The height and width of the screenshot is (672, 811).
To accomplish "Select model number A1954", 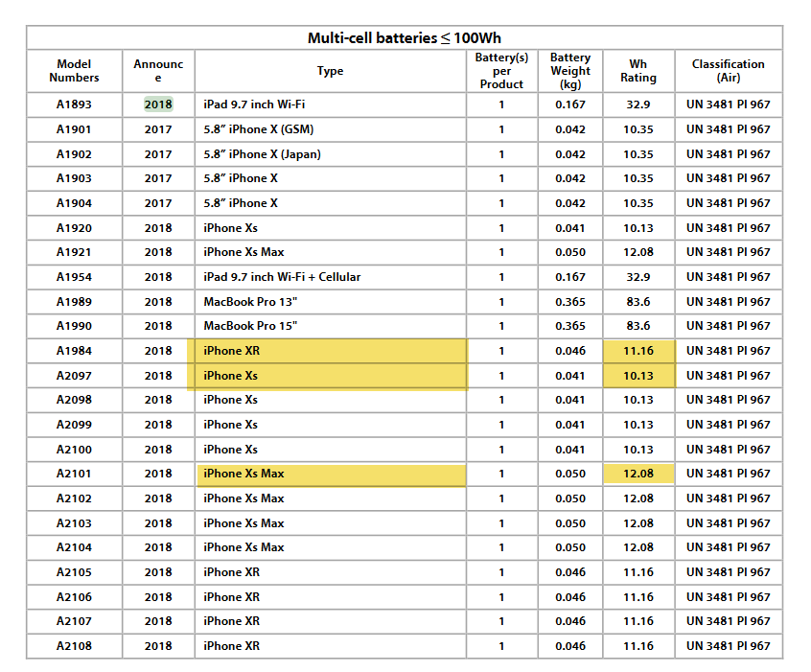I will (74, 277).
